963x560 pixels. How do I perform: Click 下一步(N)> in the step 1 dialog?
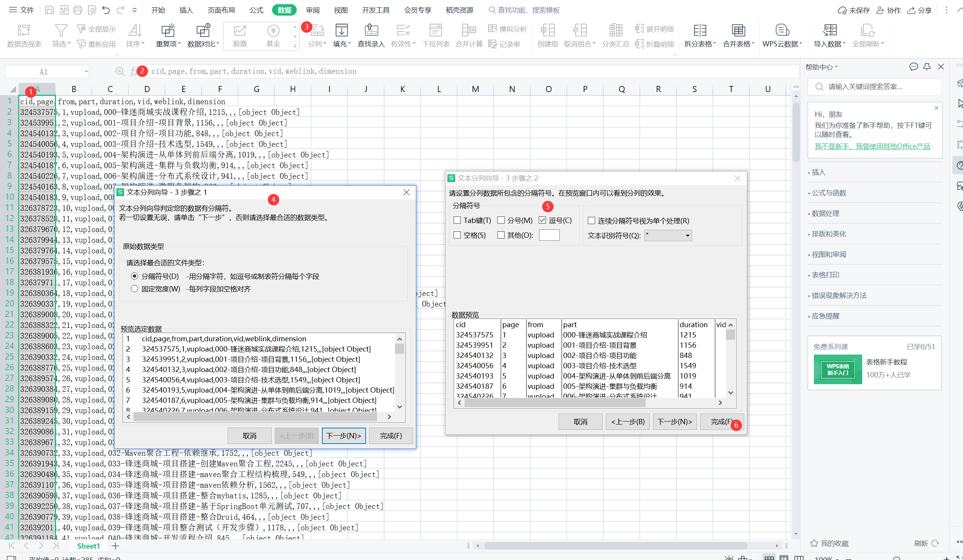pyautogui.click(x=343, y=436)
